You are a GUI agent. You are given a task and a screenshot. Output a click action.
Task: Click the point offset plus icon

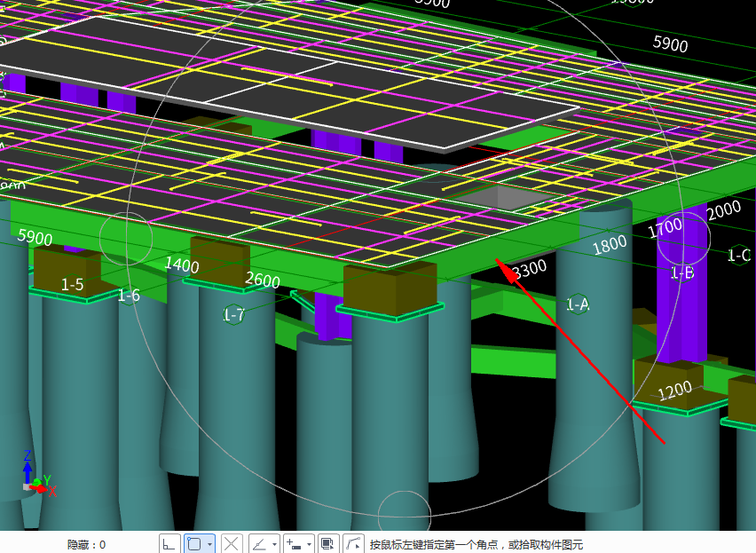tap(294, 544)
